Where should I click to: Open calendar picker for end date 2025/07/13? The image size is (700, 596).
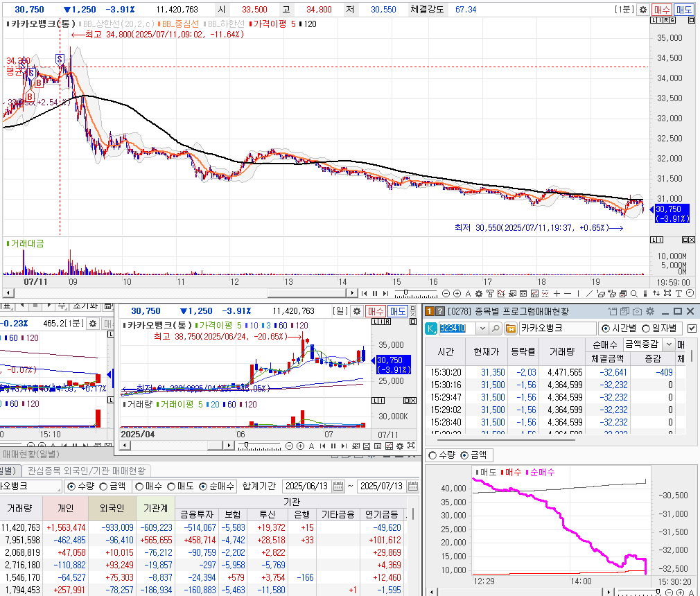click(413, 487)
